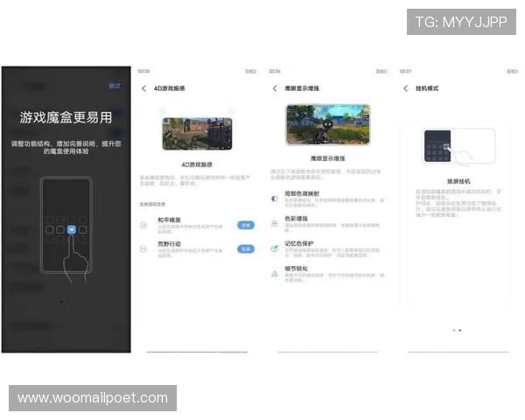Click the 记忆色保护 green icon
525x420 pixels.
pyautogui.click(x=275, y=248)
